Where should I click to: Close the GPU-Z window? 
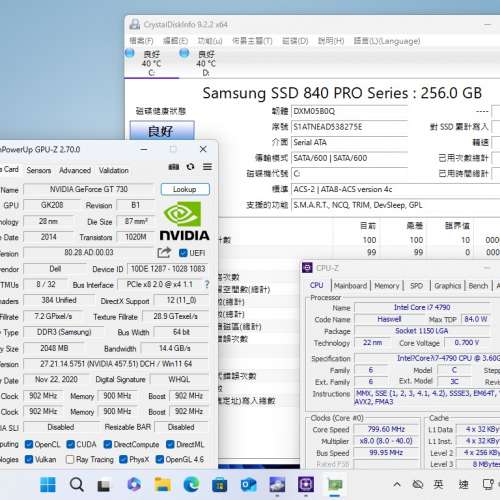click(x=203, y=149)
